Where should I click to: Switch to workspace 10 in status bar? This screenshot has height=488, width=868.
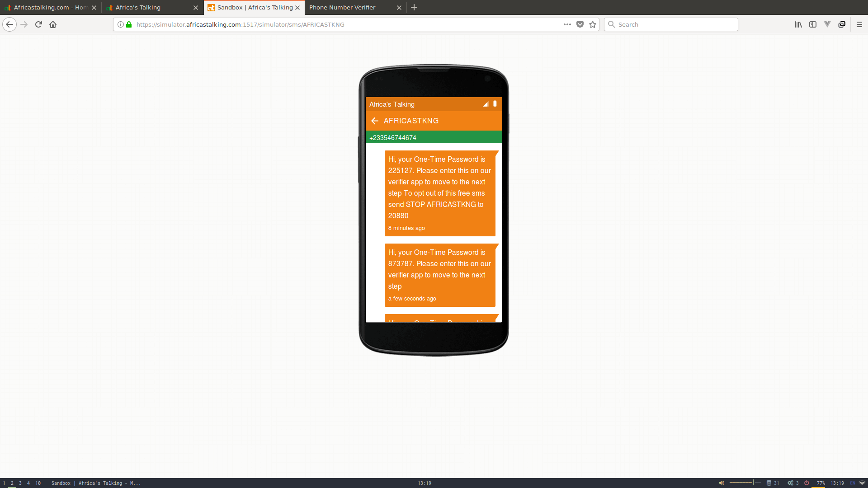point(38,483)
